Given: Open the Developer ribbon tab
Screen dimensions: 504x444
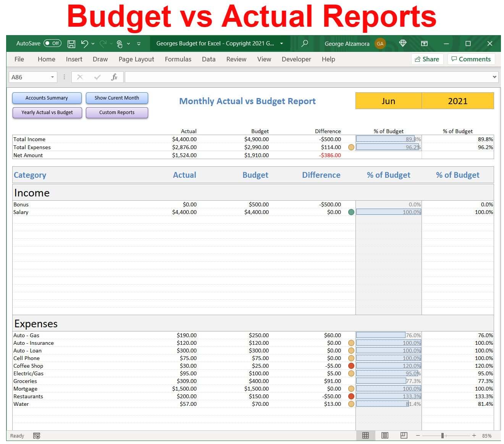Looking at the screenshot, I should pos(296,59).
